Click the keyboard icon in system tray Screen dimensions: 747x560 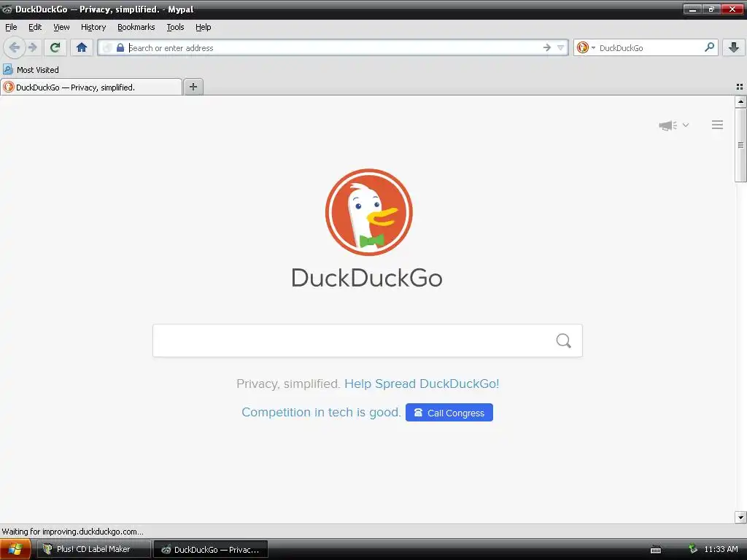pos(656,550)
